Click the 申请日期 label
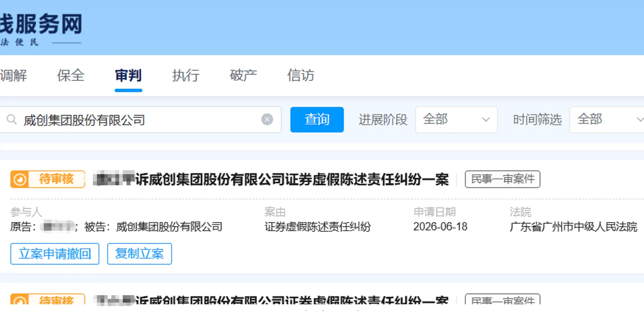This screenshot has width=644, height=311. (x=435, y=212)
